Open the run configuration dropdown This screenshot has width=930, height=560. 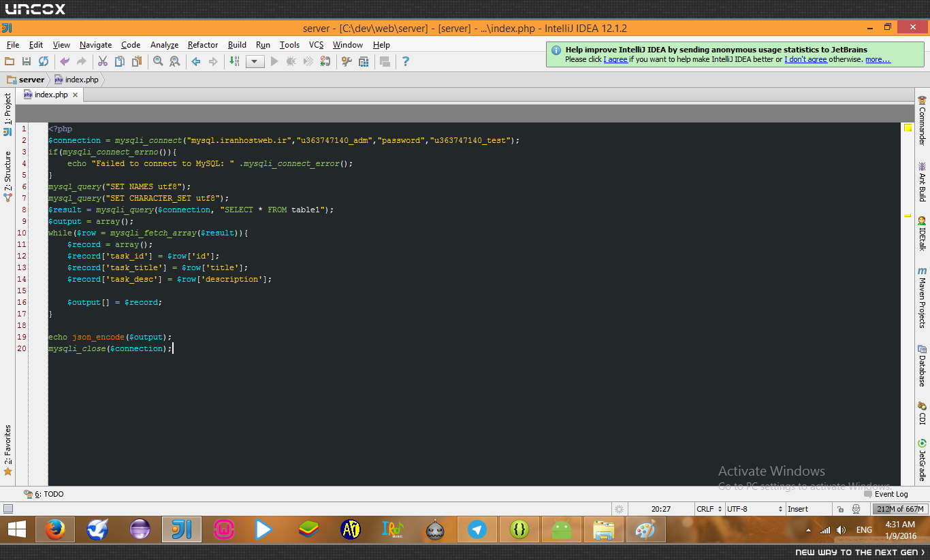pos(255,61)
